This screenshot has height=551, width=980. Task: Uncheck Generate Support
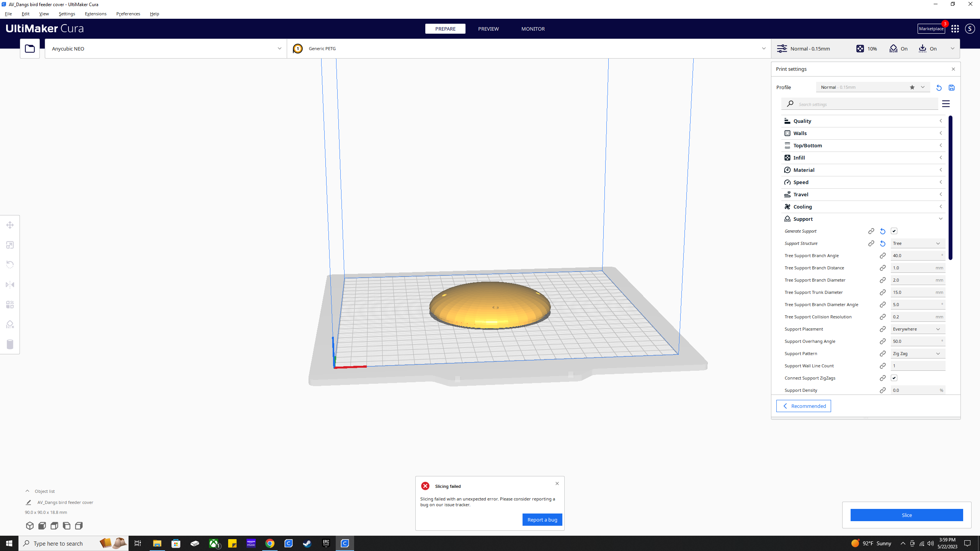tap(894, 231)
